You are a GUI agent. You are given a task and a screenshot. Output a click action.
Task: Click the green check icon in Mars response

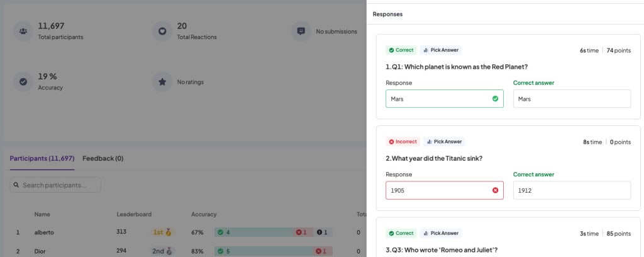click(x=495, y=99)
